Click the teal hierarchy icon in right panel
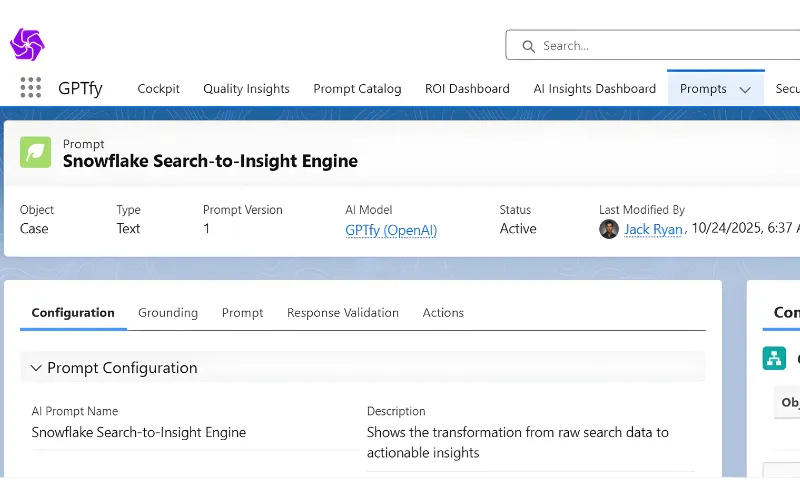 (774, 358)
